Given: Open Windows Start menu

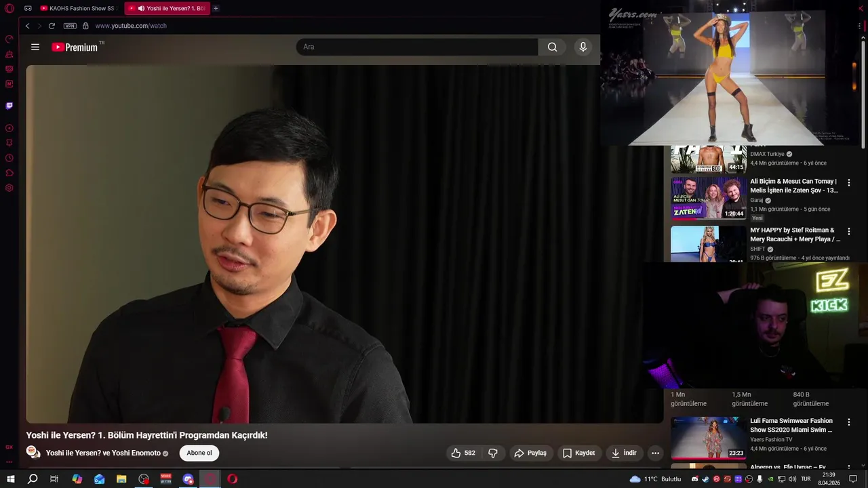Looking at the screenshot, I should [x=10, y=479].
